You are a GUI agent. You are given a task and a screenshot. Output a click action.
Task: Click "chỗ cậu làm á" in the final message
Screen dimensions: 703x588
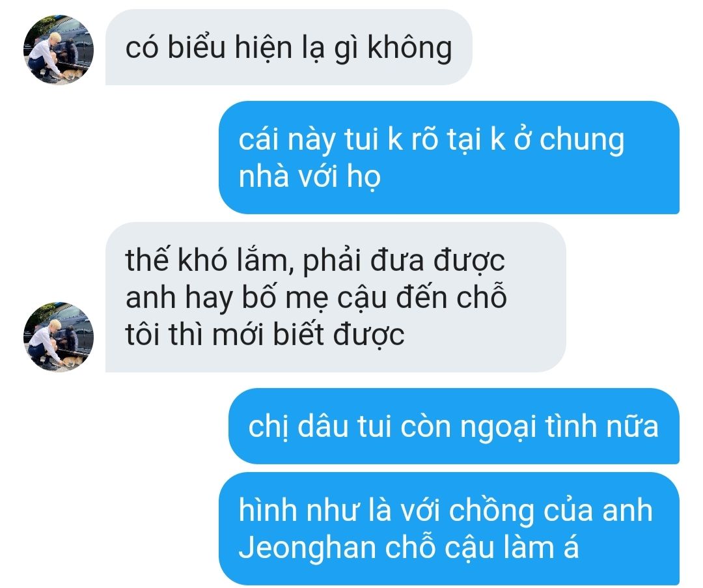[x=482, y=548]
